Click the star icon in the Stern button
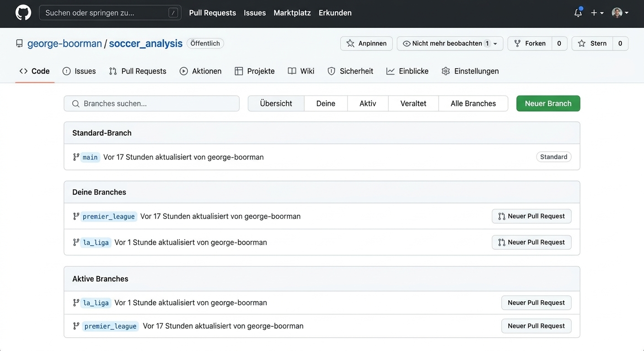 coord(582,43)
